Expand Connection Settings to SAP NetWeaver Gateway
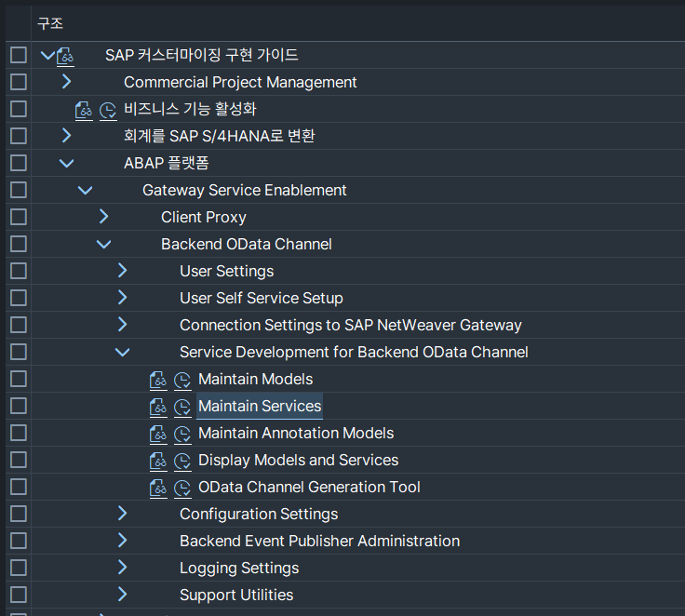Viewport: 685px width, 616px height. (122, 324)
